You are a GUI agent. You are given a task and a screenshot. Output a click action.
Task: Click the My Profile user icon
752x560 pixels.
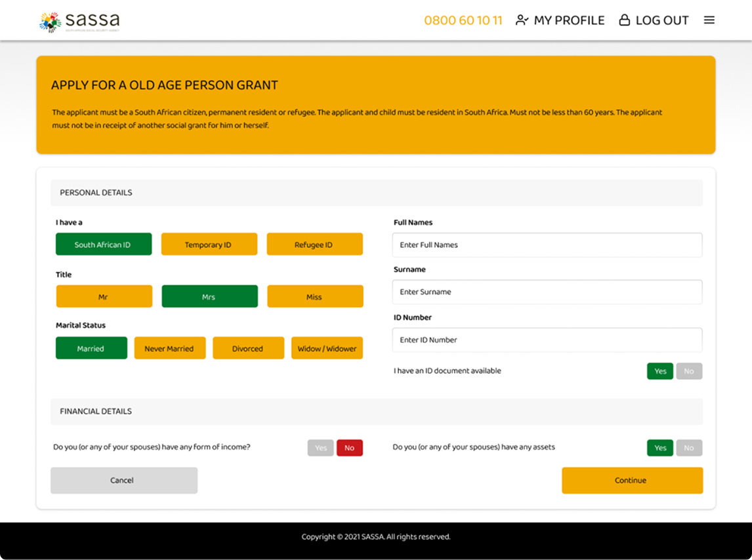point(522,20)
